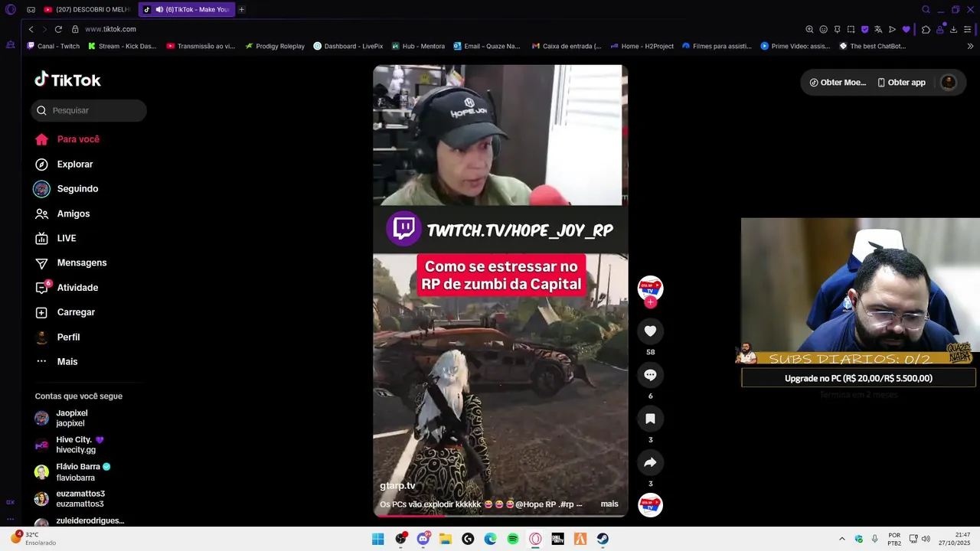Open the video comments bubble
The width and height of the screenshot is (980, 551).
pos(650,374)
